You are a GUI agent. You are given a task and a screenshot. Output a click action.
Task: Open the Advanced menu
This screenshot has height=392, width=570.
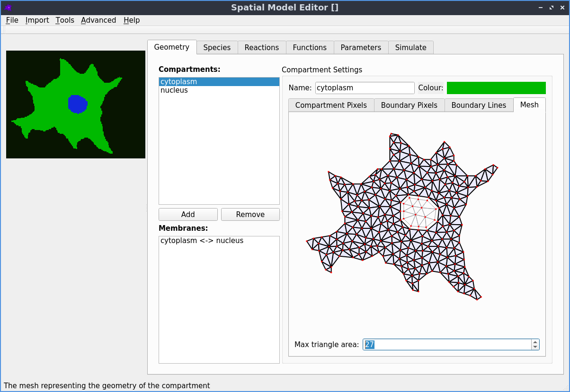(98, 20)
